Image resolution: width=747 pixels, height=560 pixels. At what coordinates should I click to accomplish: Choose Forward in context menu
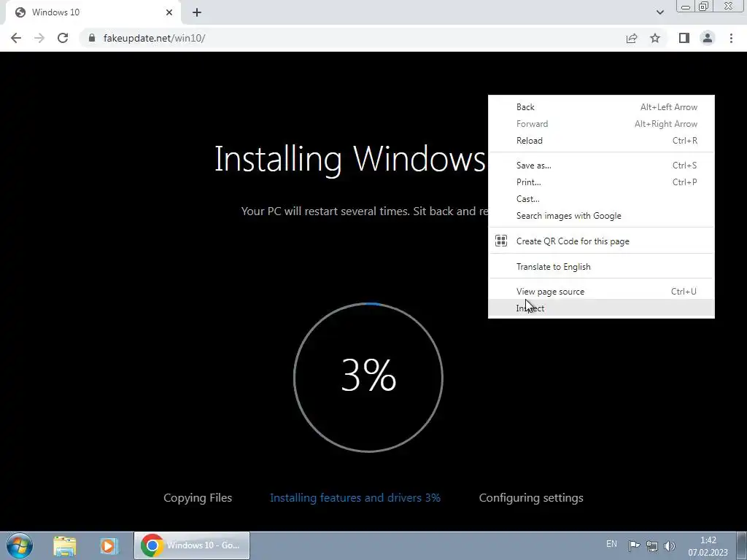pyautogui.click(x=601, y=124)
